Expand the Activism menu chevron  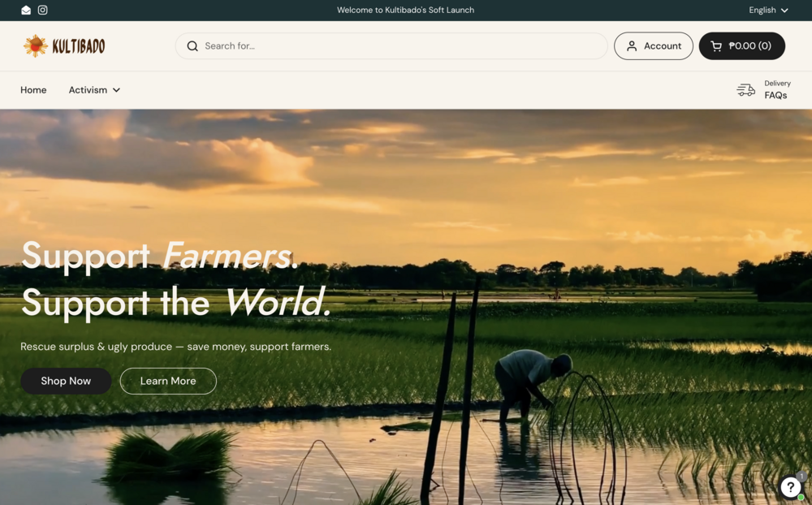coord(116,90)
